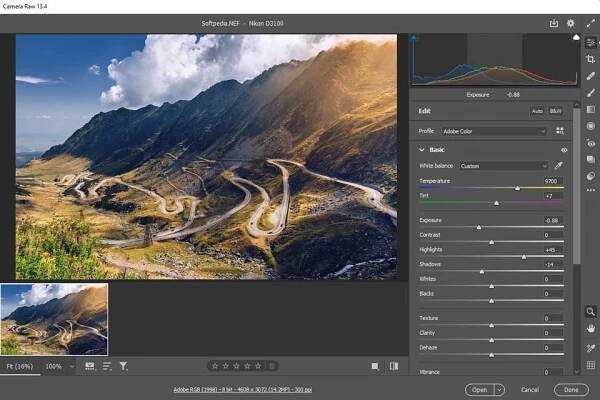This screenshot has height=400, width=600.
Task: Collapse the Basic panel chevron
Action: pyautogui.click(x=421, y=150)
